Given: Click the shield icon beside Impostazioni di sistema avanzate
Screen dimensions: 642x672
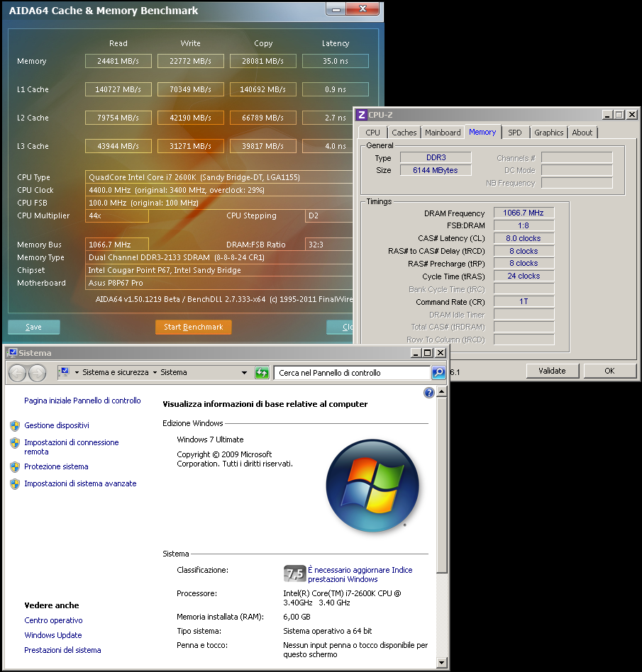Looking at the screenshot, I should tap(15, 484).
